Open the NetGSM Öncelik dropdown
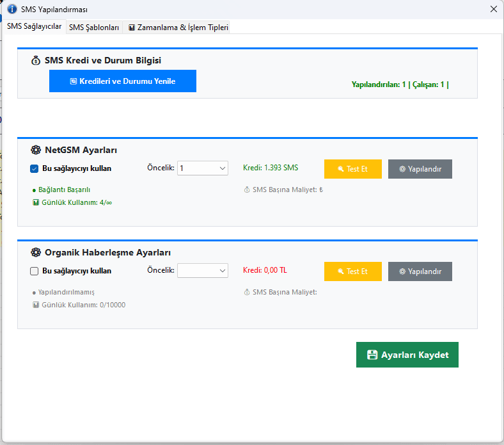 pyautogui.click(x=202, y=168)
